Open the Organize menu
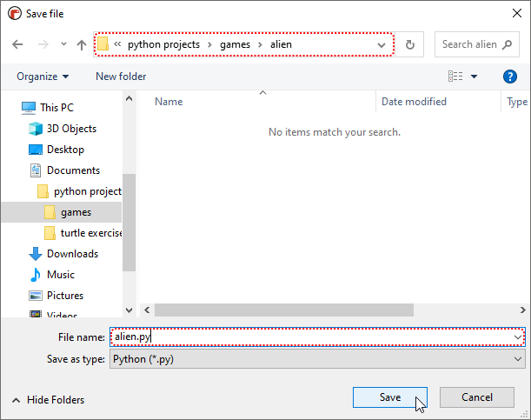 [43, 77]
